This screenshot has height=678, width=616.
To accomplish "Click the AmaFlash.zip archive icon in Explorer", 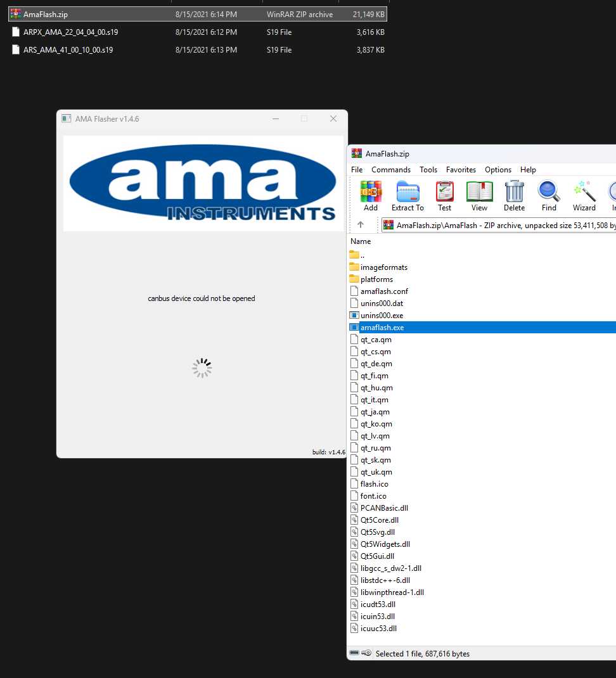I will 16,14.
